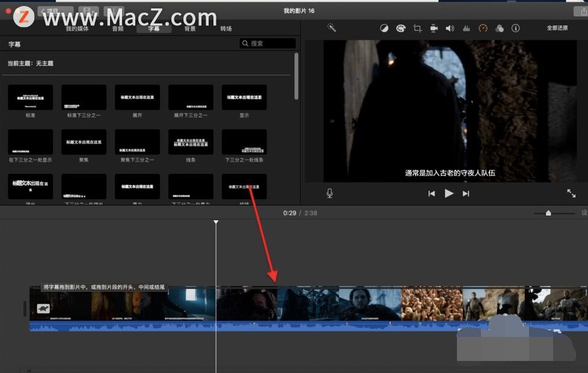Skip to the next clip

point(466,194)
